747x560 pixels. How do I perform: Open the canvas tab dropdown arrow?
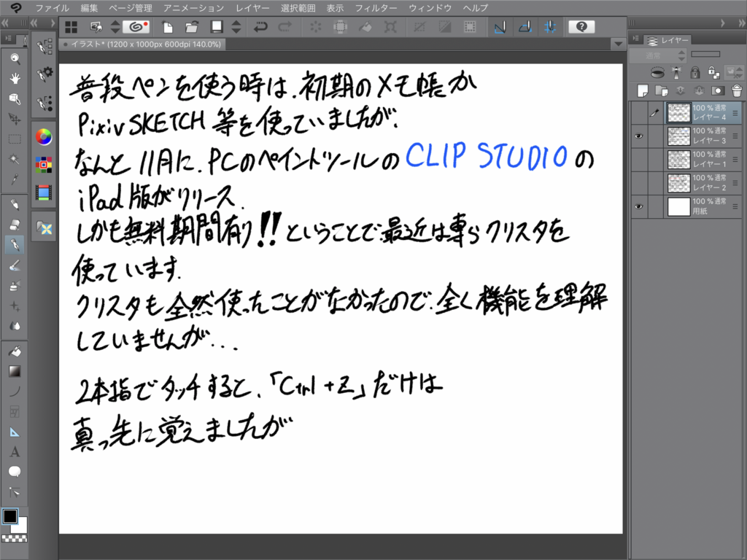click(x=618, y=44)
